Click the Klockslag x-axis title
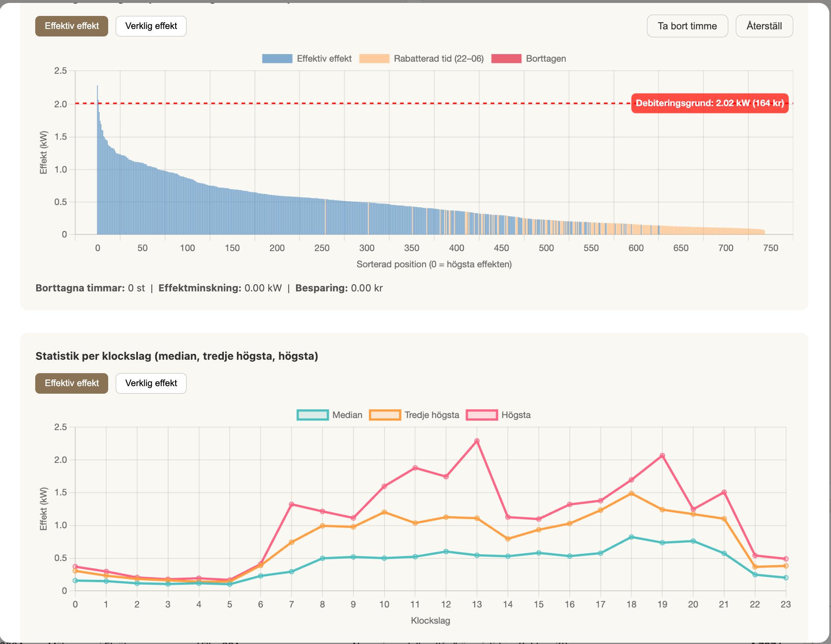This screenshot has height=644, width=831. pyautogui.click(x=431, y=621)
